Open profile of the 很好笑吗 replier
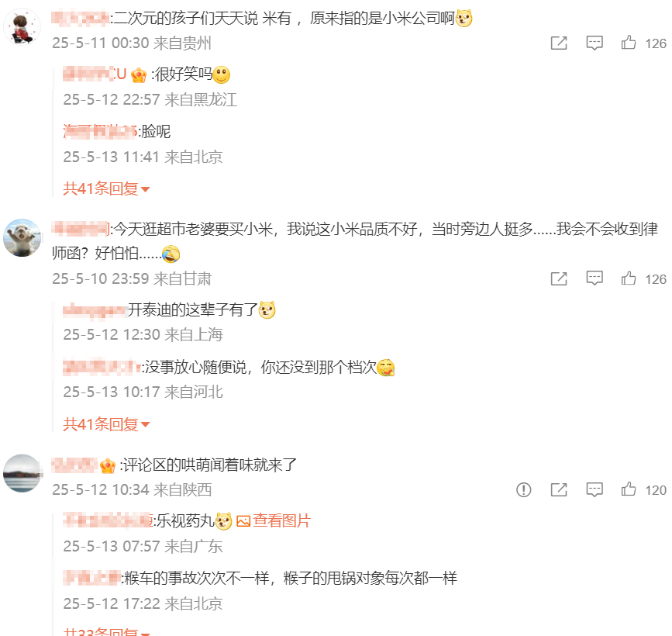The width and height of the screenshot is (672, 636). 95,74
